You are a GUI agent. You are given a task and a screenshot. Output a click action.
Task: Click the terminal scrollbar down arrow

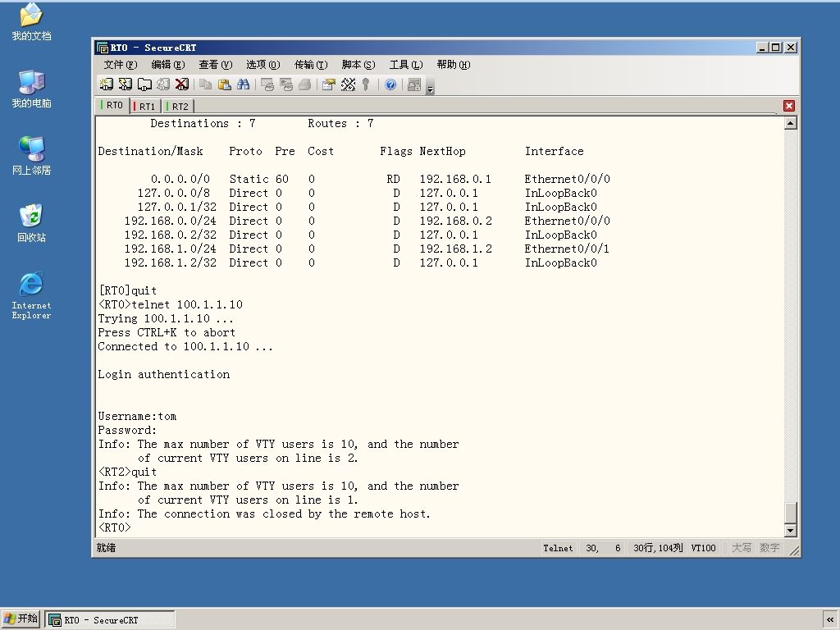click(x=790, y=531)
